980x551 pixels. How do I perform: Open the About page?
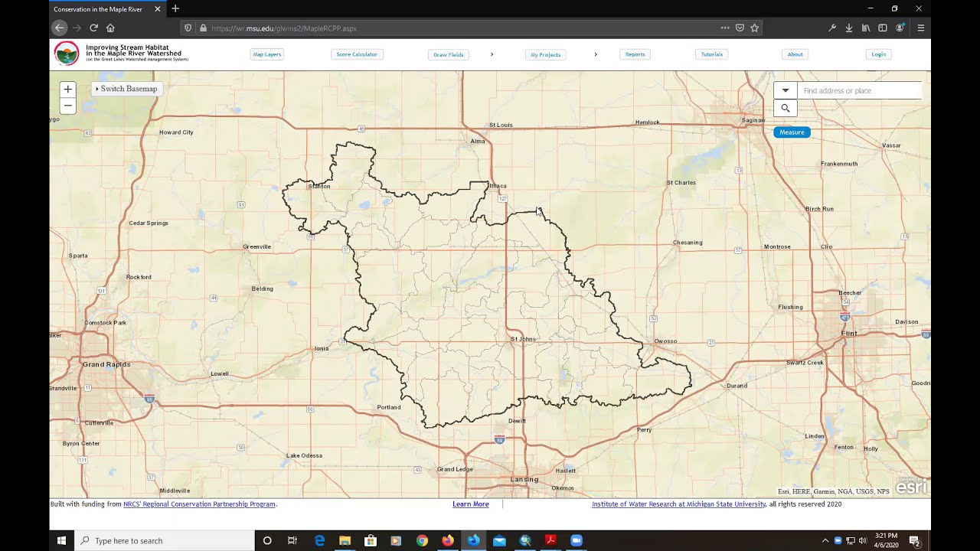[795, 54]
